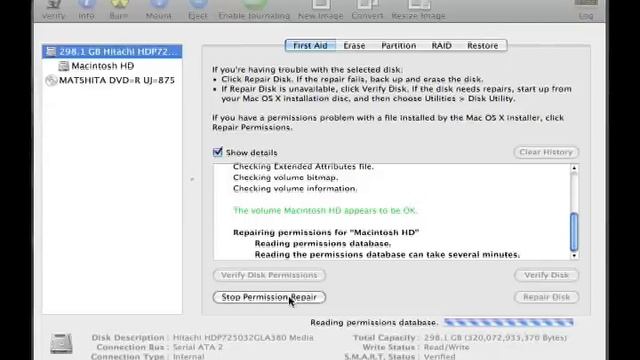Click the Stop Permission Repair button

point(269,297)
